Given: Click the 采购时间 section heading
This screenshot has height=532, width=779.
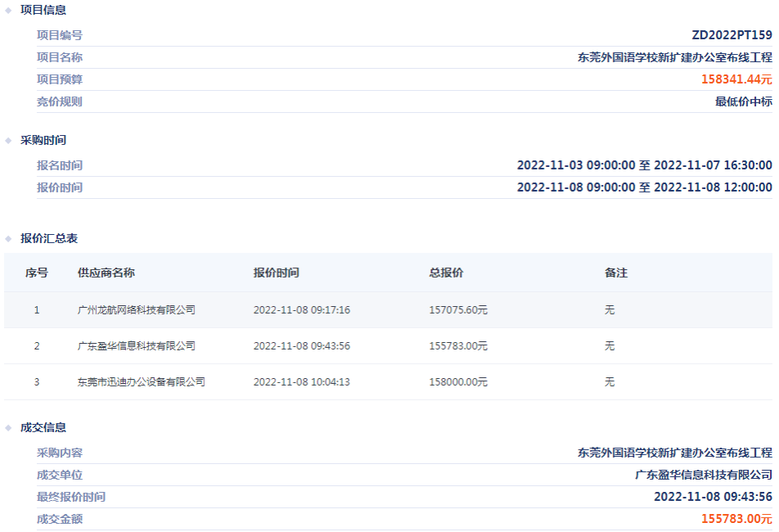Looking at the screenshot, I should 43,140.
